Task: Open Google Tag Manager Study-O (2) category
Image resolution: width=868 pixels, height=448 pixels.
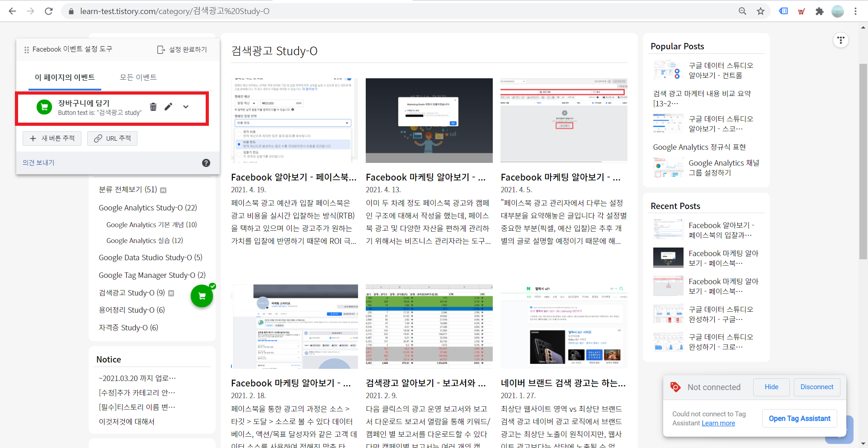Action: click(152, 275)
